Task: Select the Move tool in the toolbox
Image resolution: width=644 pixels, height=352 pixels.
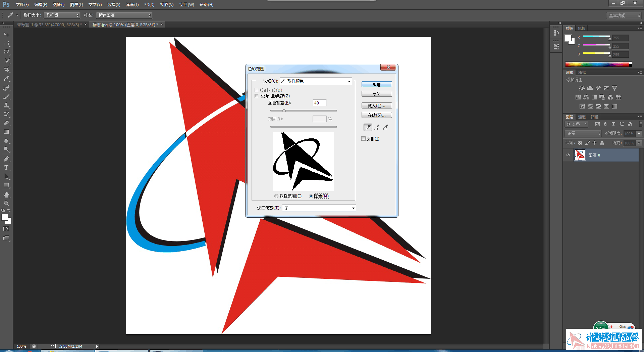Action: (6, 35)
